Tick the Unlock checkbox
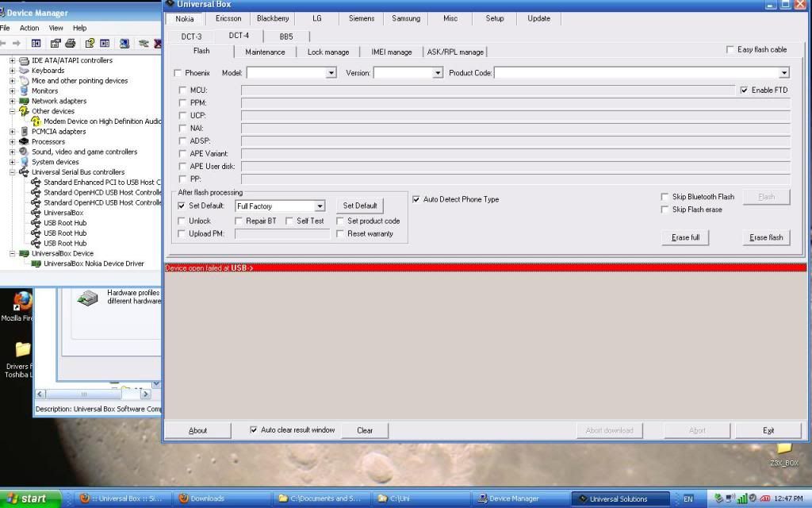The image size is (812, 508). coord(182,221)
